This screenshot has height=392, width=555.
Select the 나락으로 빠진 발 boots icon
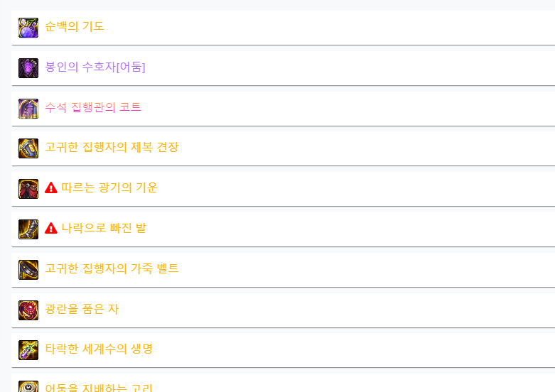[28, 229]
